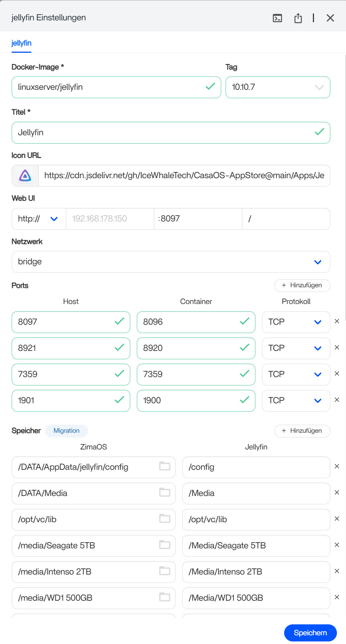The width and height of the screenshot is (346, 644).
Task: Open the terminal icon in header
Action: (277, 18)
